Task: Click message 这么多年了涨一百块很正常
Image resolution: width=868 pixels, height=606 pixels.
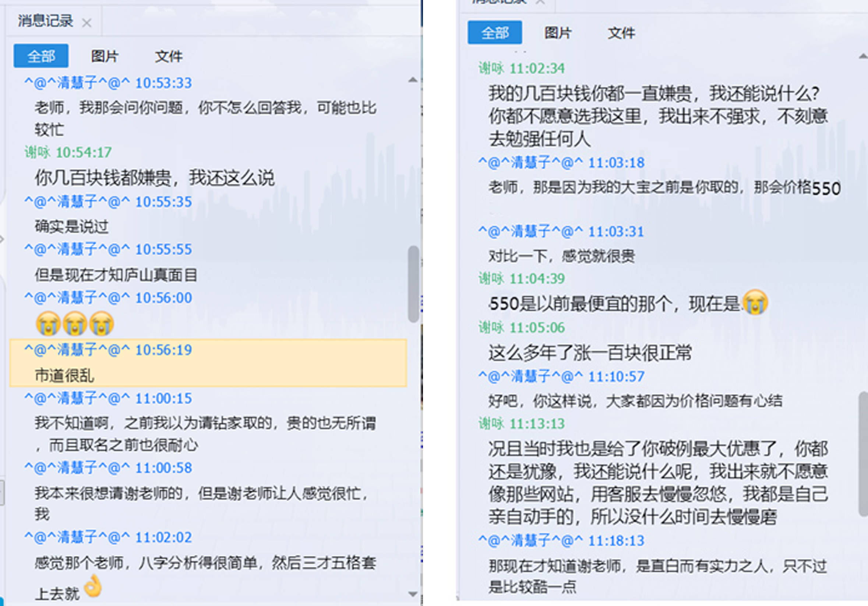Action: [590, 353]
